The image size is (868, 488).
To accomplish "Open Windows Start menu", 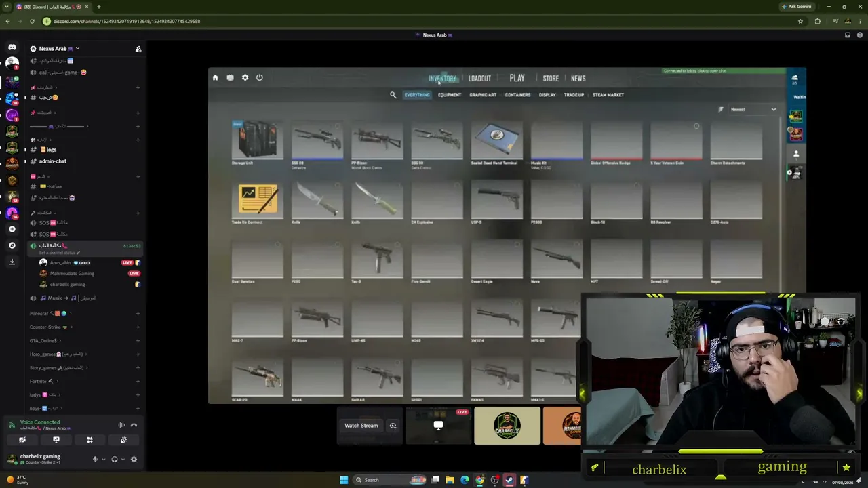I will [344, 480].
